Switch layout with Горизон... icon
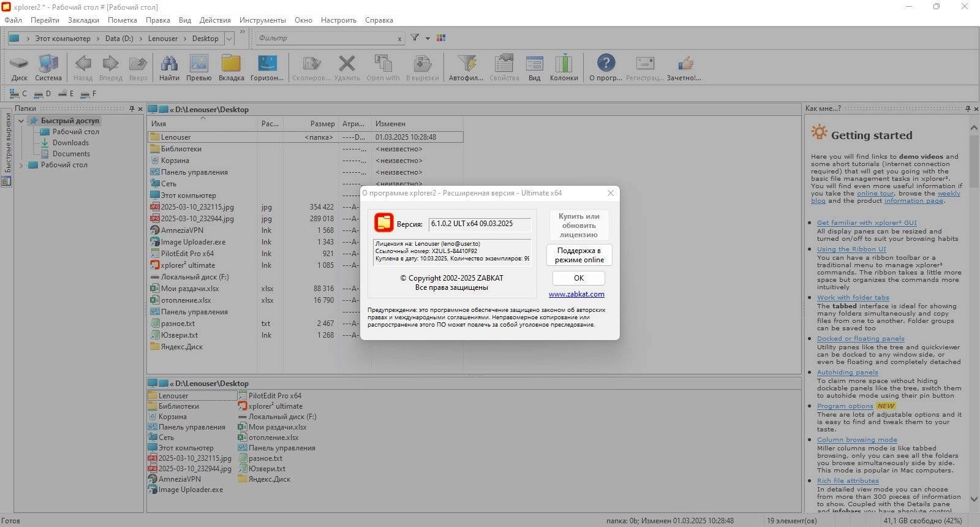The image size is (980, 527). [x=267, y=67]
